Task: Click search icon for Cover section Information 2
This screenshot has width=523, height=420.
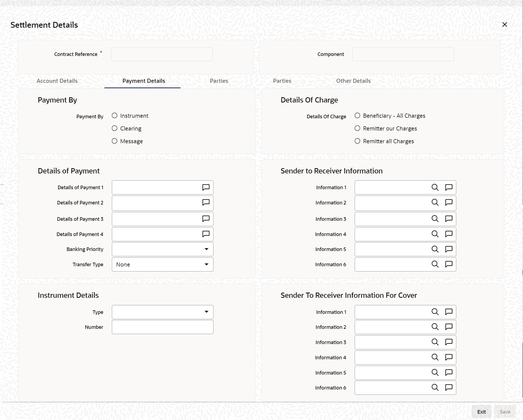Action: point(435,327)
